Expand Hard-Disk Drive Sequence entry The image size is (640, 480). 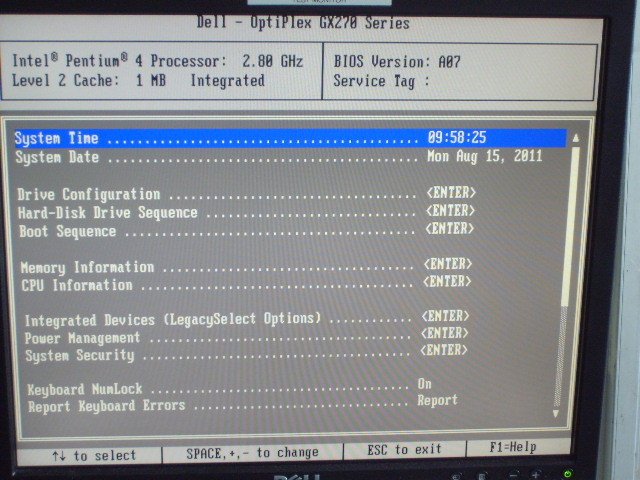point(108,213)
